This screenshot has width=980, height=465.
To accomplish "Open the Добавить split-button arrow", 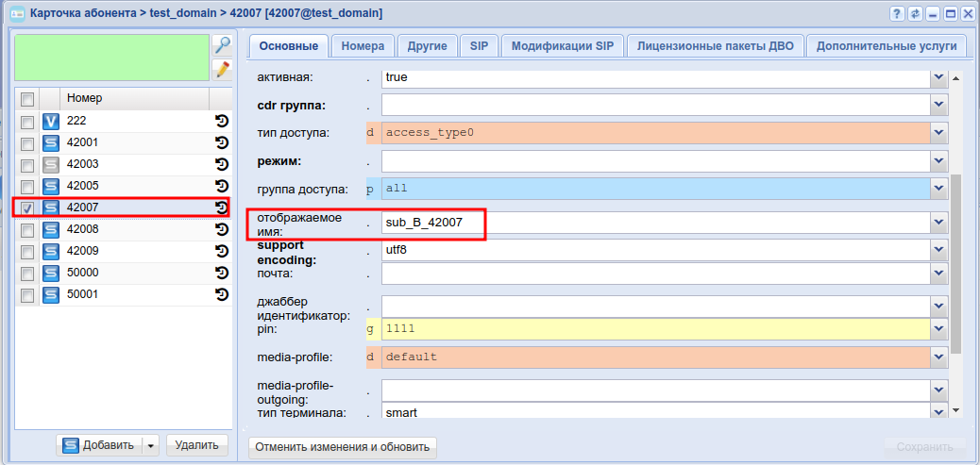I will coord(149,445).
